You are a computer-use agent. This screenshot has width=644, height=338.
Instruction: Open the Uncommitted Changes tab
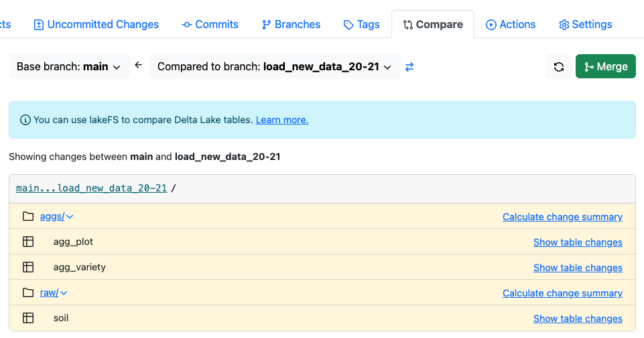pos(96,25)
